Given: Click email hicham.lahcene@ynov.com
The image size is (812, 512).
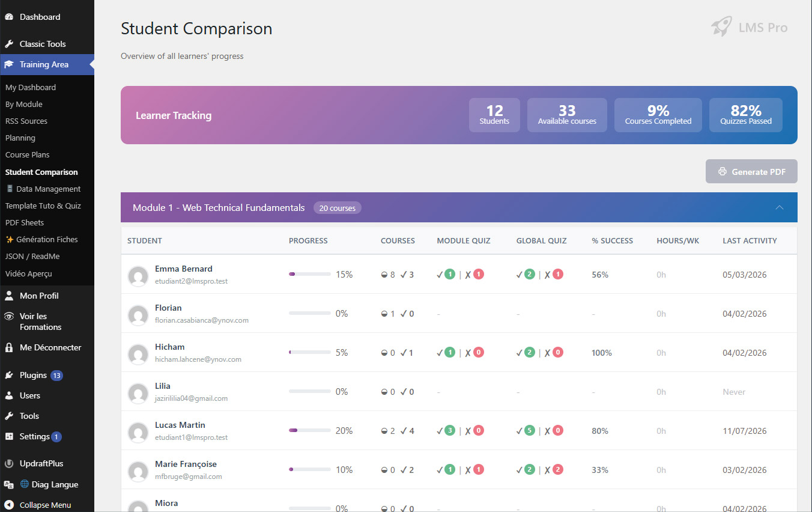Looking at the screenshot, I should tap(198, 359).
